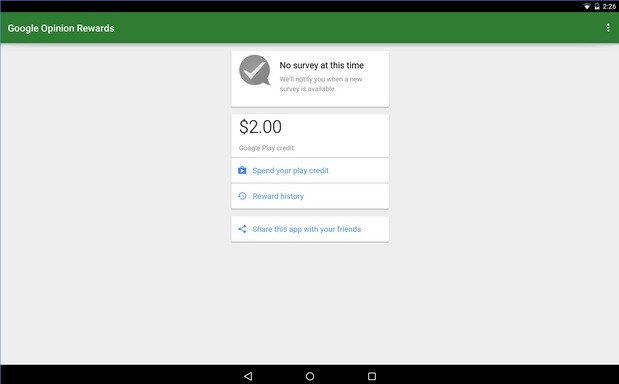Viewport: 619px width, 384px height.
Task: Click the battery status icon
Action: tap(596, 6)
